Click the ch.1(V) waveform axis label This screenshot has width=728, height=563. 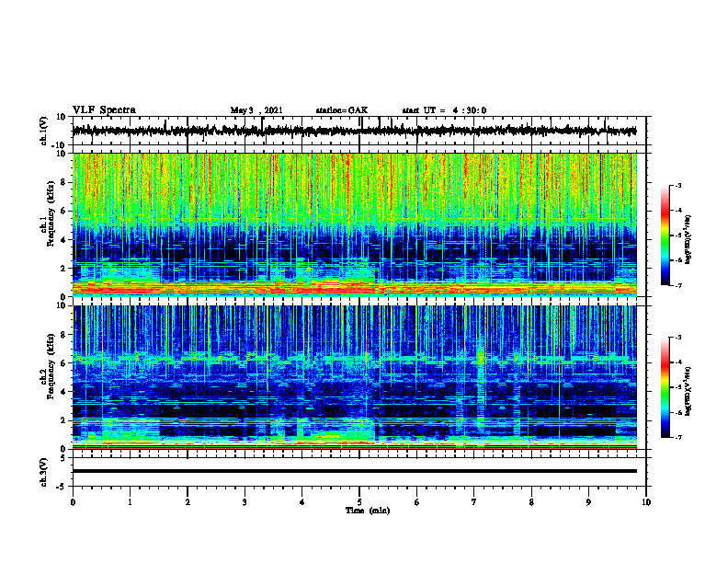coord(44,131)
